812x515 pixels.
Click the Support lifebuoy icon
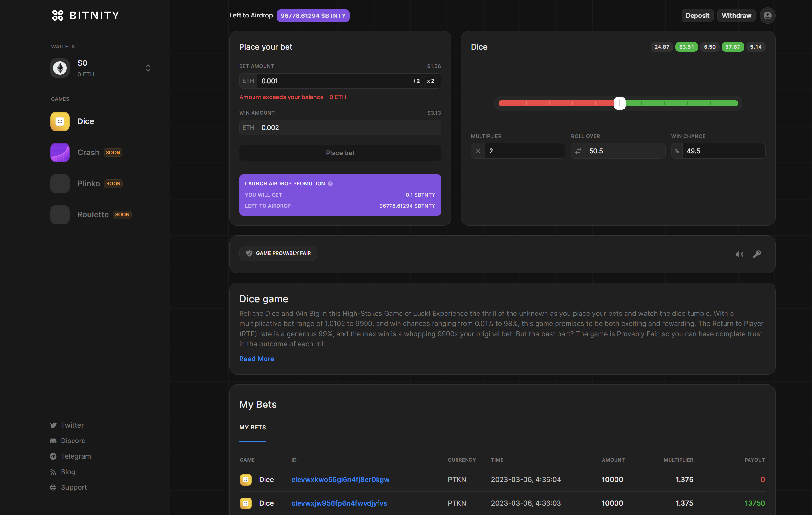[x=53, y=487]
